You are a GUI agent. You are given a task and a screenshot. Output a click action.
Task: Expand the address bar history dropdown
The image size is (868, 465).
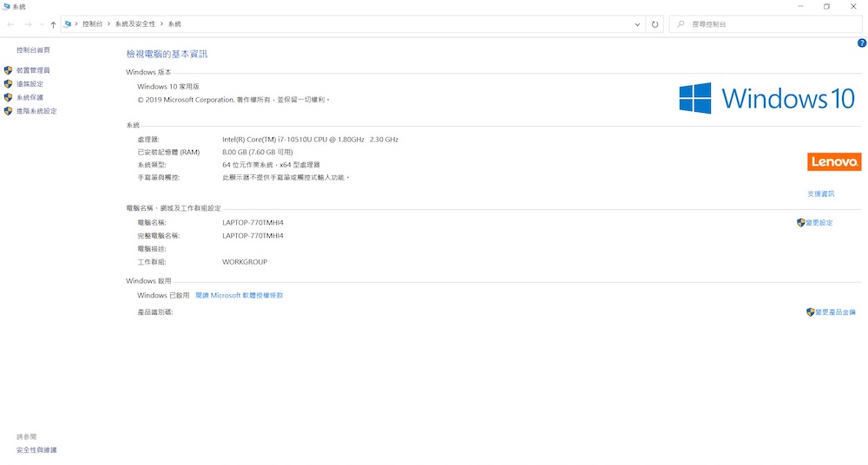(x=637, y=24)
